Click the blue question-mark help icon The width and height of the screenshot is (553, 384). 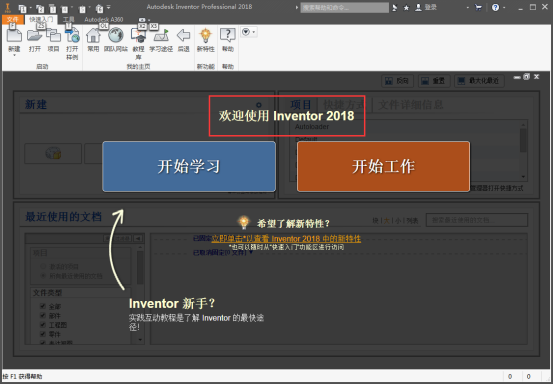point(496,7)
